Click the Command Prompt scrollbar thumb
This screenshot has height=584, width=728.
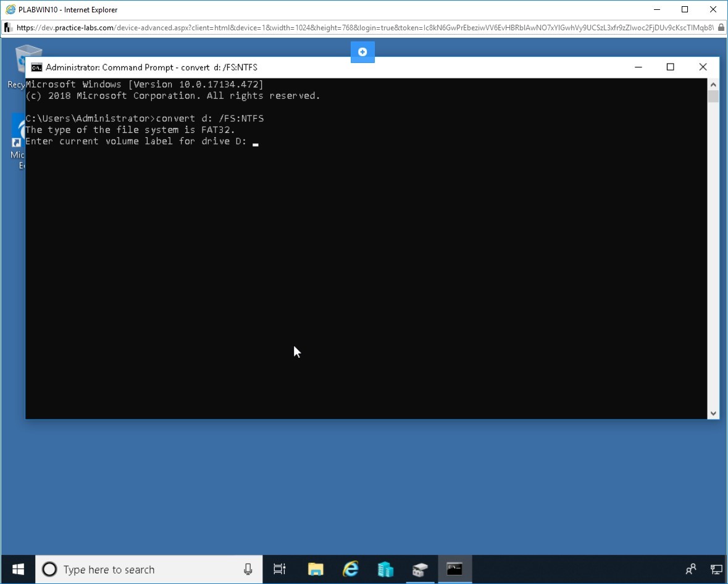tap(713, 96)
